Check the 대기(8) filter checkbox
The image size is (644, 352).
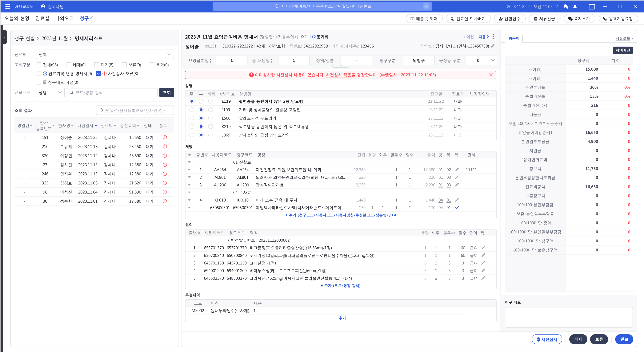pos(97,65)
